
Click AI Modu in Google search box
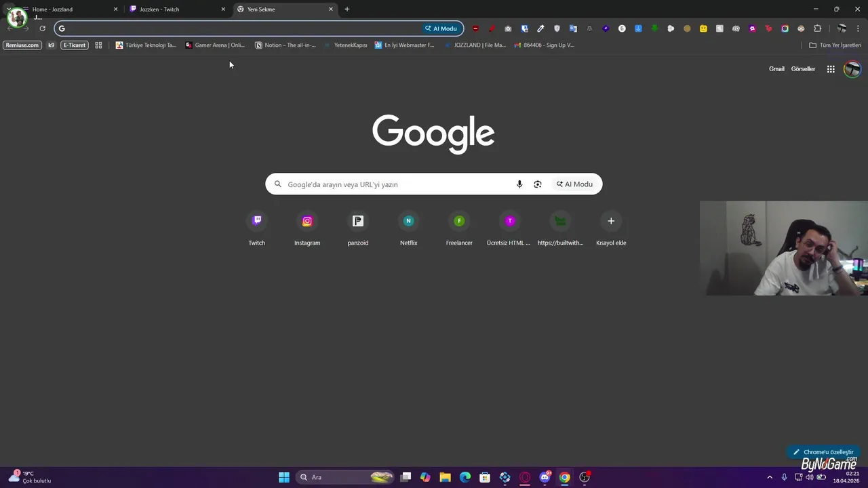(575, 184)
